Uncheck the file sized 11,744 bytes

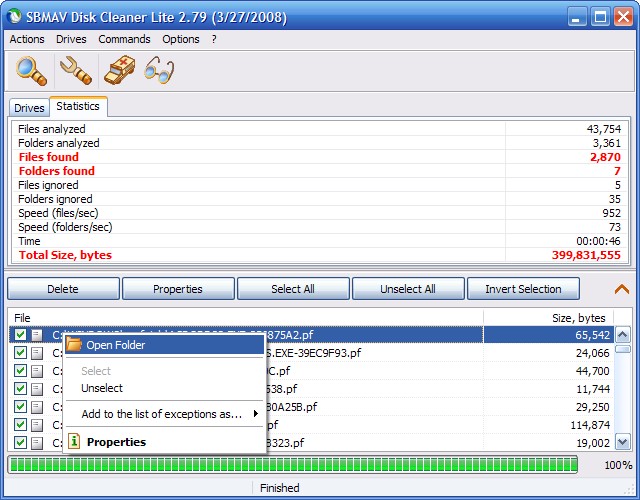[20, 389]
